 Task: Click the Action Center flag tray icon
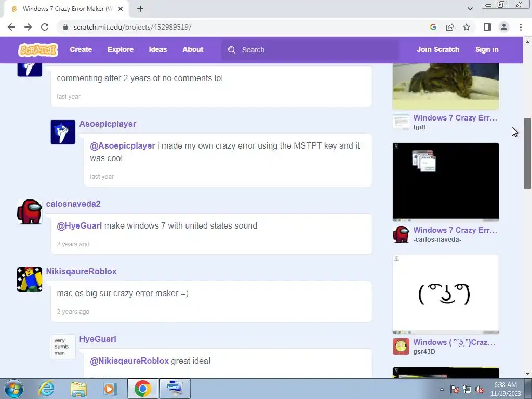click(455, 389)
